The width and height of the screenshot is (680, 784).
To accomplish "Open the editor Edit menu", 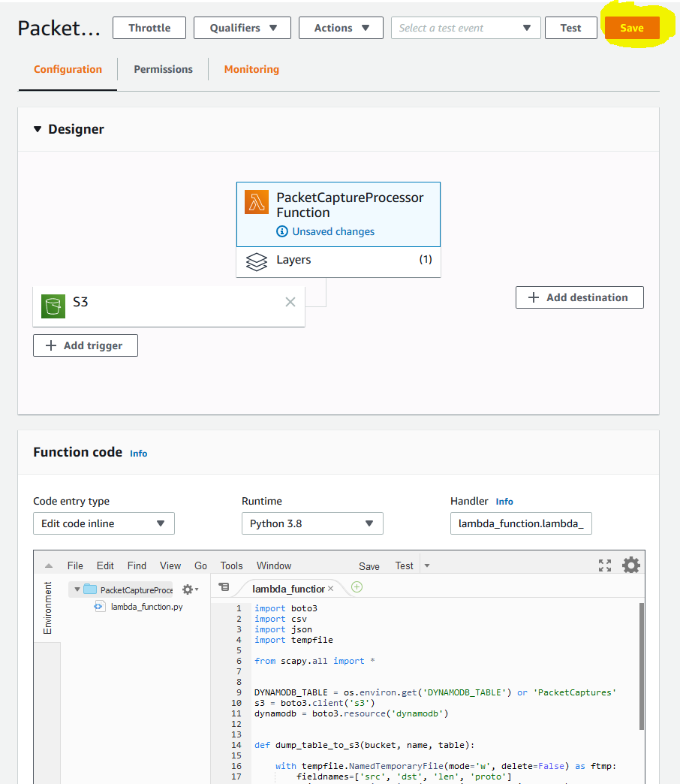I will click(105, 565).
